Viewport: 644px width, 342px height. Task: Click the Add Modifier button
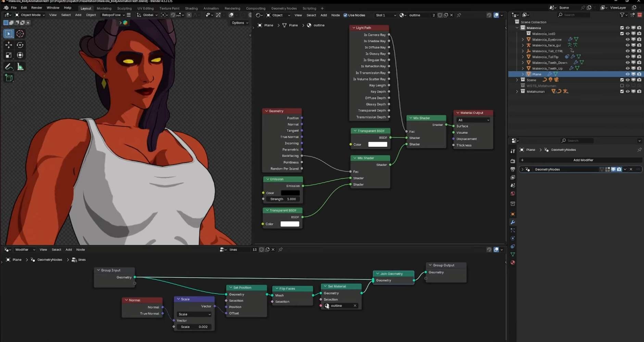(x=583, y=160)
